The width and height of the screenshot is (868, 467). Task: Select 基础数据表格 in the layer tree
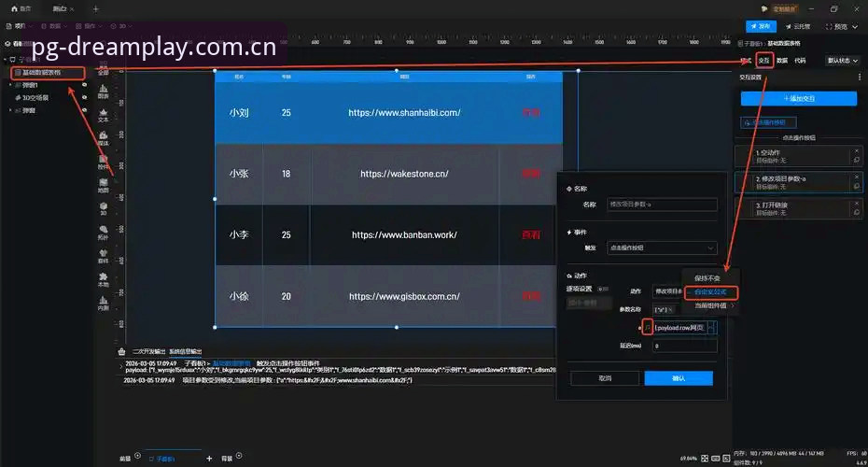pyautogui.click(x=48, y=73)
